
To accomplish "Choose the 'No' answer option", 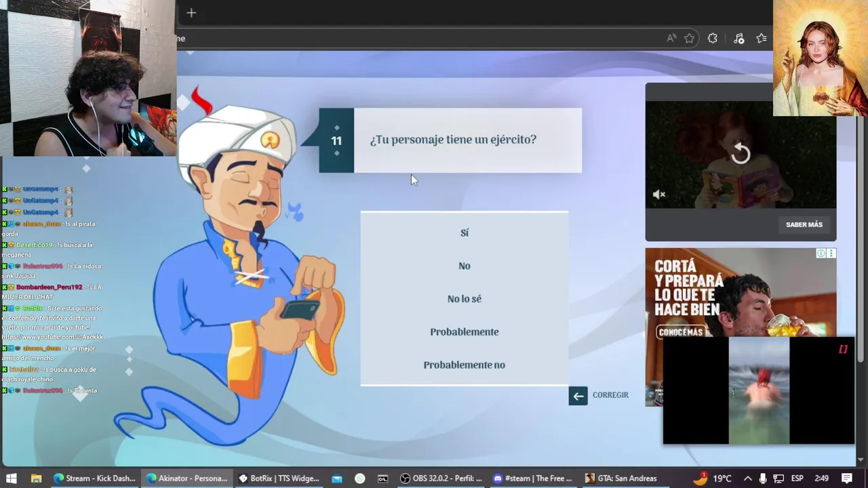I will click(x=465, y=266).
